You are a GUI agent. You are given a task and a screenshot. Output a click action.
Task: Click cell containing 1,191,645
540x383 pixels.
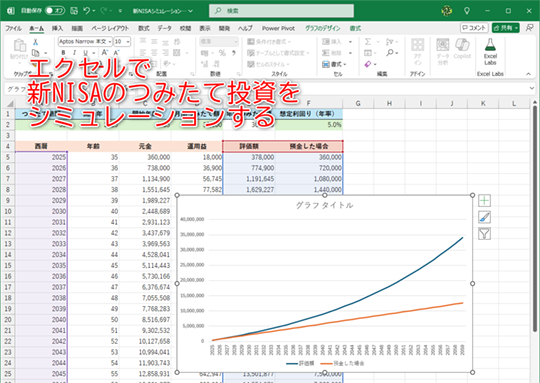click(249, 179)
